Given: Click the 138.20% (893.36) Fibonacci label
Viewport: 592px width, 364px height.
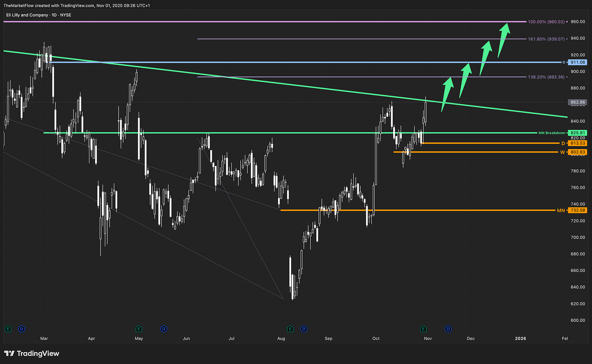Looking at the screenshot, I should pyautogui.click(x=546, y=77).
